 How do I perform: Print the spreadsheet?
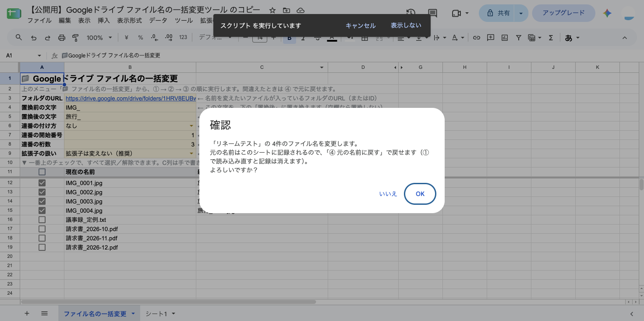coord(61,38)
